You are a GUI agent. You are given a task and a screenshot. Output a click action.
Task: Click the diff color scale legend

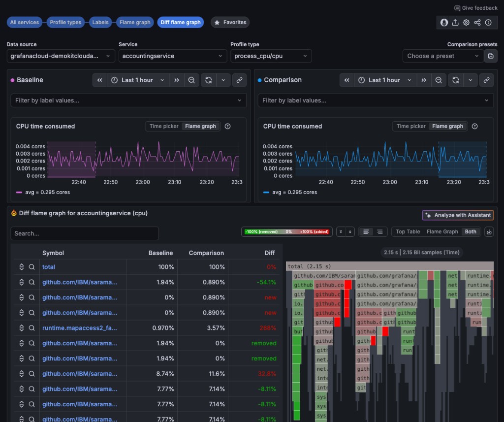[x=286, y=232]
